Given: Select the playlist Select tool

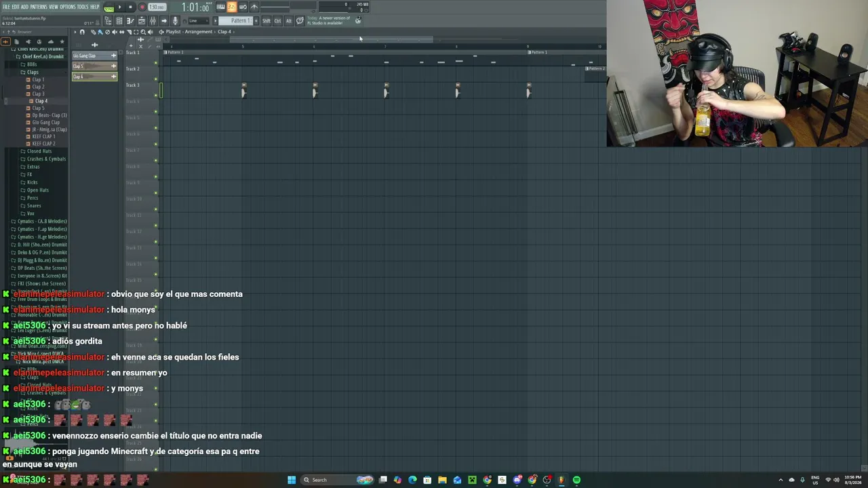Looking at the screenshot, I should [x=136, y=32].
